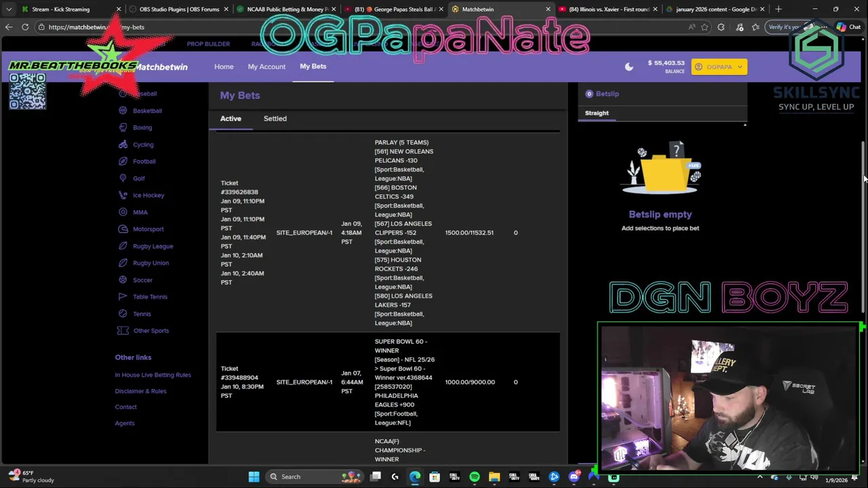Click the taskbar Search box
Screen dimensions: 868x488
tap(315, 476)
